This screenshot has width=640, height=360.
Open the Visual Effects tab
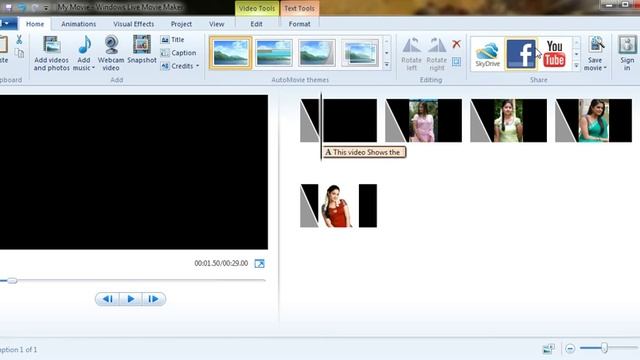(x=133, y=24)
